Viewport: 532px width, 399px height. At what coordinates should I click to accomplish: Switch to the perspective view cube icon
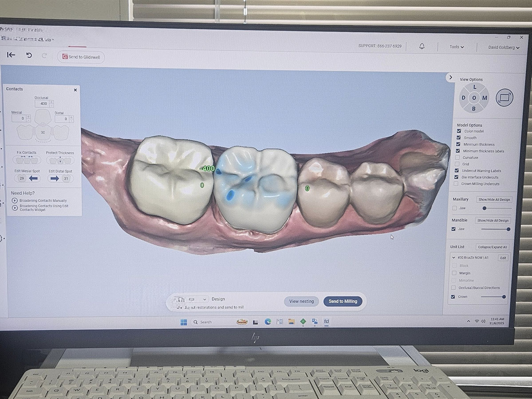[x=504, y=98]
